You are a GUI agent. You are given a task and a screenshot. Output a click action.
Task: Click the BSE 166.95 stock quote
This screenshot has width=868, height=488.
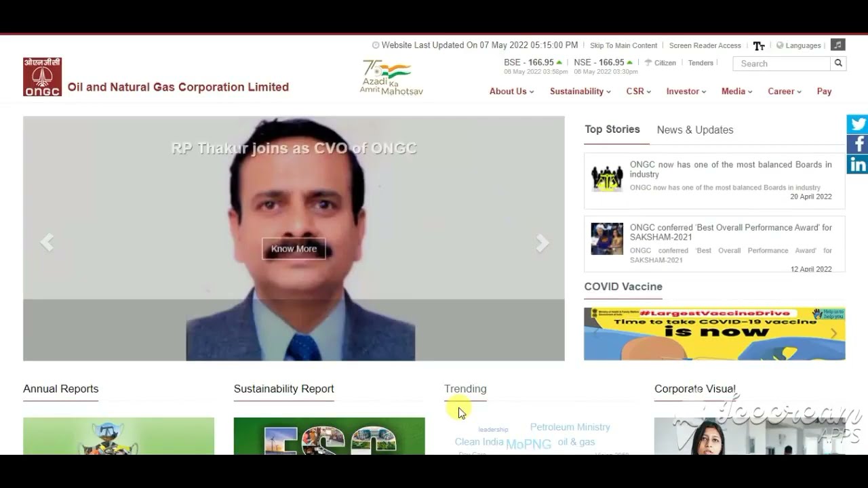[x=534, y=63]
